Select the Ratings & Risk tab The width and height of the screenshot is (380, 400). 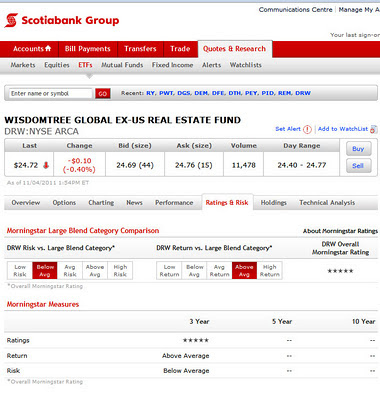(x=227, y=203)
